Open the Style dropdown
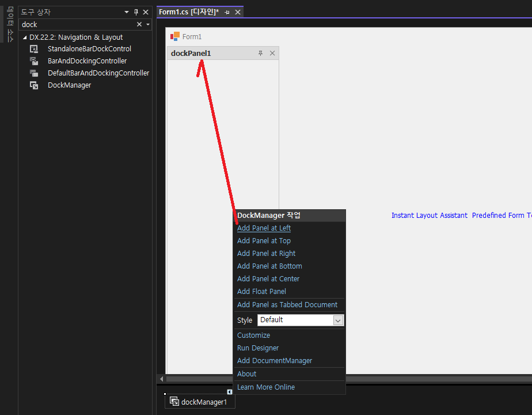 338,320
